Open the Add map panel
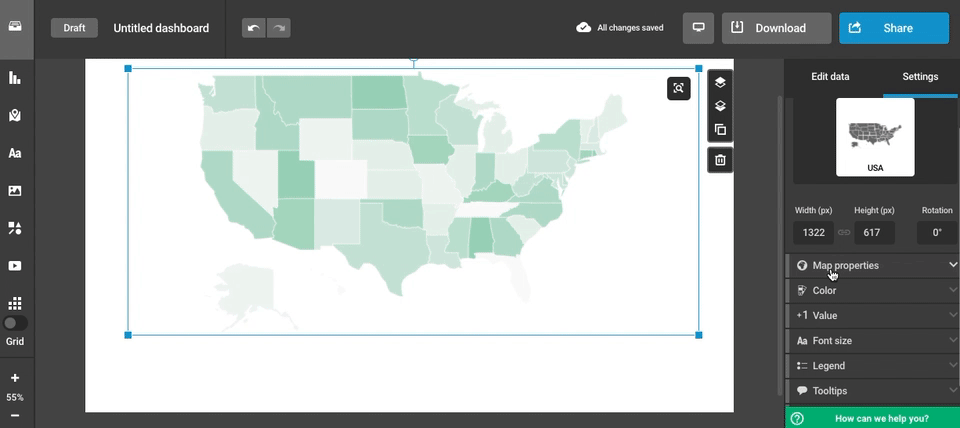This screenshot has height=428, width=960. [15, 116]
